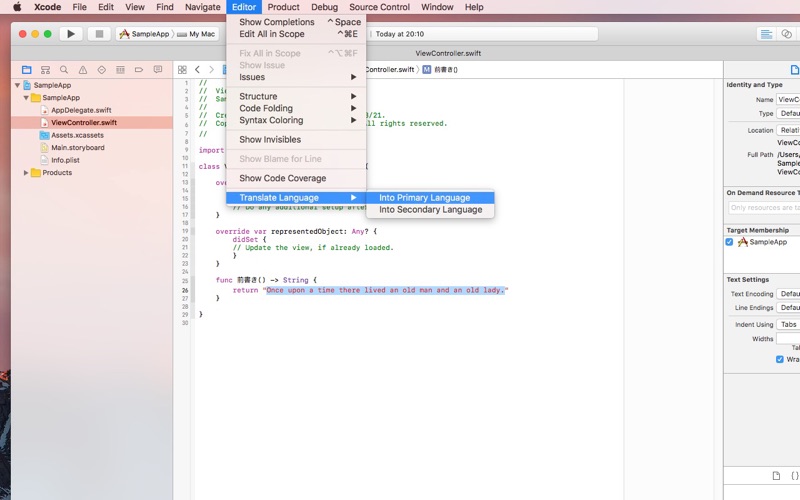Screen dimensions: 800x500
Task: Open the Indent Using Tabs dropdown
Action: pyautogui.click(x=788, y=324)
